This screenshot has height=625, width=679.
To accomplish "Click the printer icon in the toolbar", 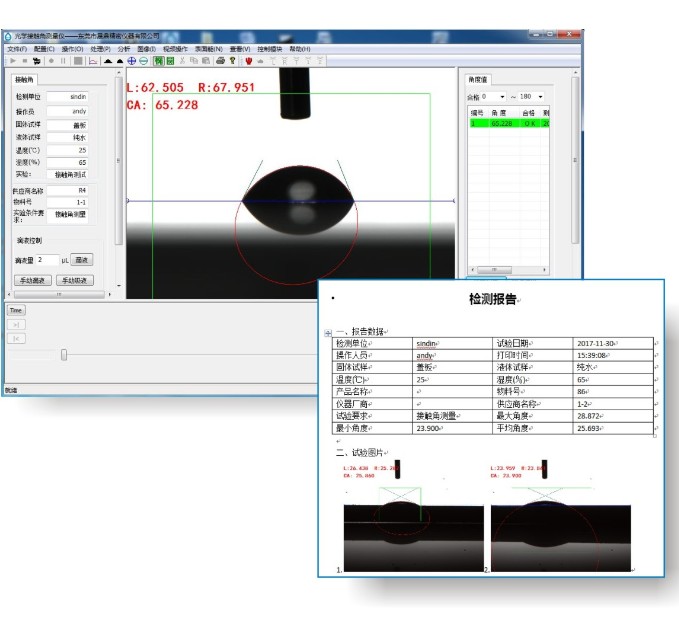I will (219, 61).
